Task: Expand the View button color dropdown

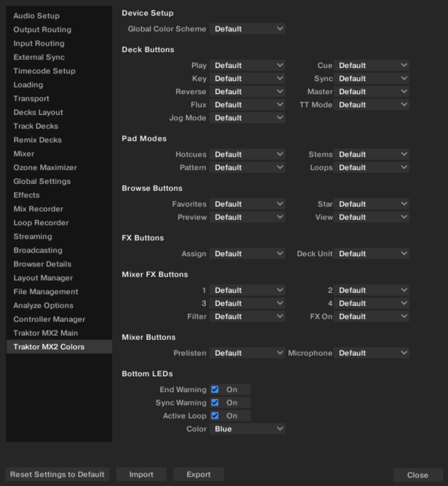Action: click(x=371, y=217)
